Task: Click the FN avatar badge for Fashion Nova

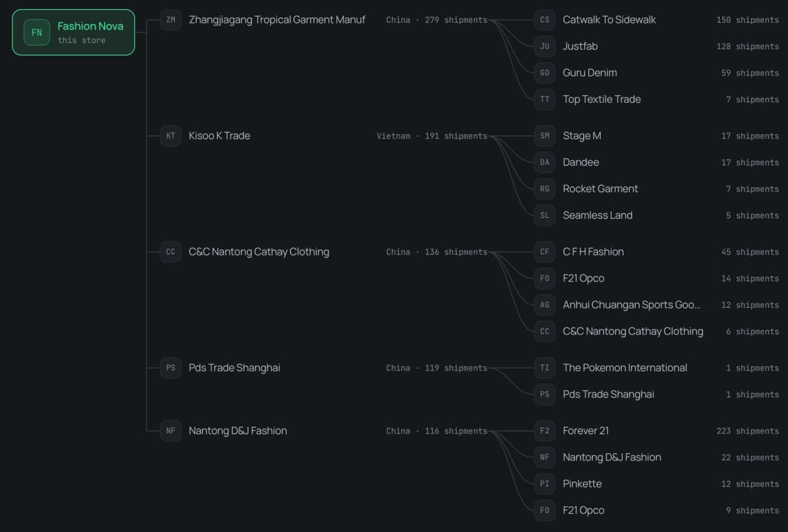Action: (37, 33)
